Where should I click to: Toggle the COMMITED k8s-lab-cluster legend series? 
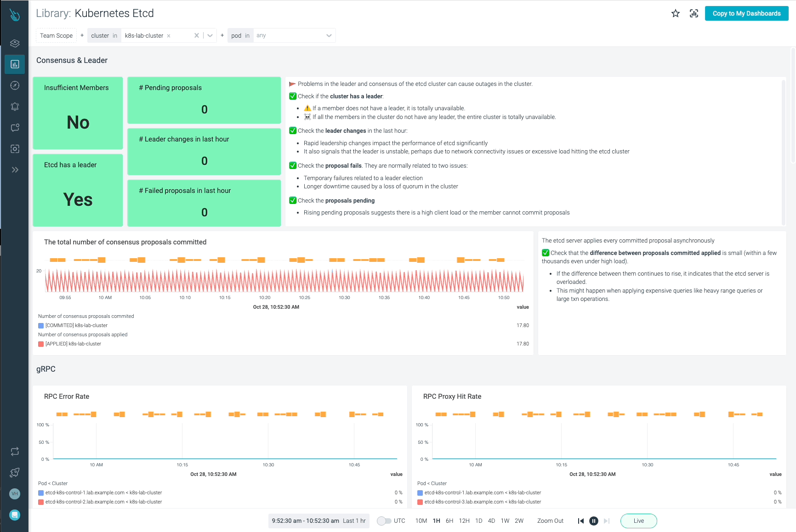click(76, 325)
